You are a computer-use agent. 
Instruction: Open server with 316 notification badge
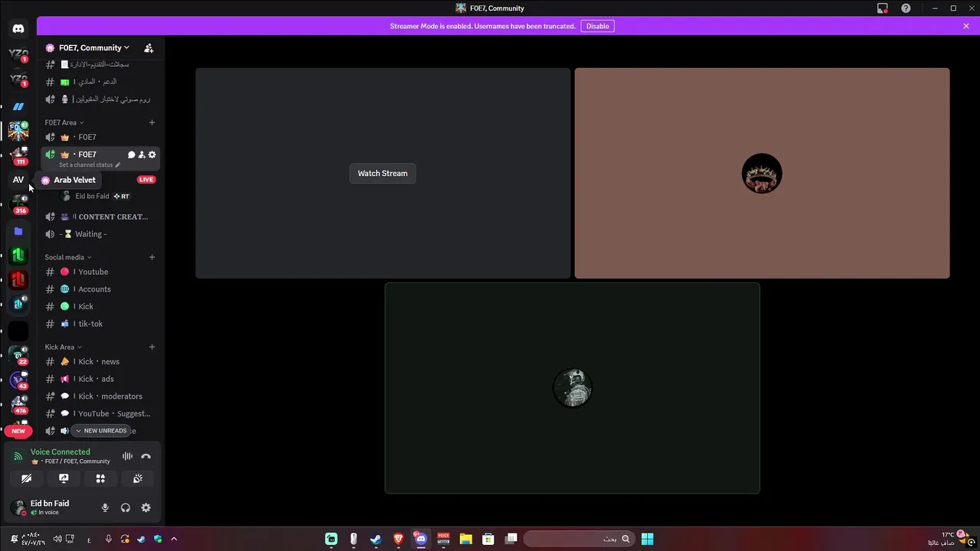tap(18, 204)
